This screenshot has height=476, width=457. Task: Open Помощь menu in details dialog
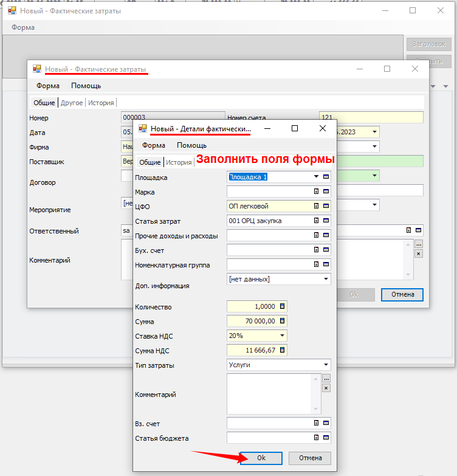191,145
